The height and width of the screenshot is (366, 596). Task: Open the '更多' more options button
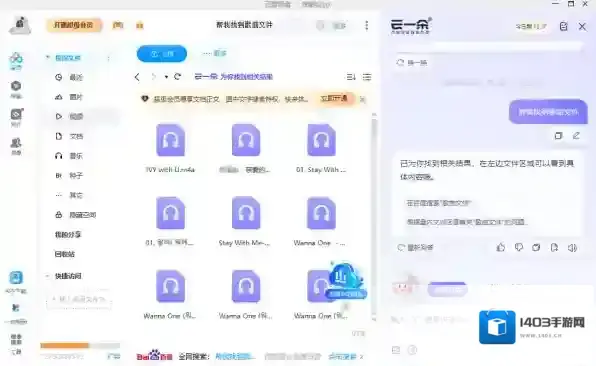(215, 54)
